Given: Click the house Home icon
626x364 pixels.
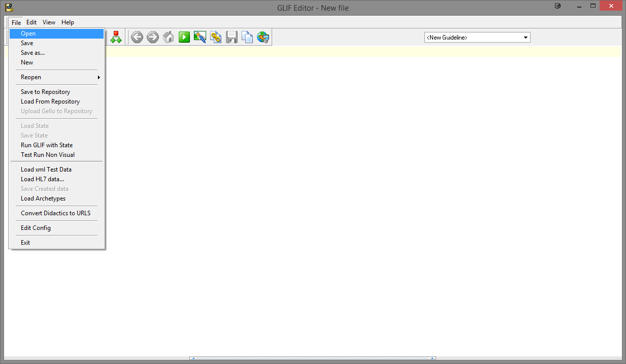Looking at the screenshot, I should tap(169, 37).
